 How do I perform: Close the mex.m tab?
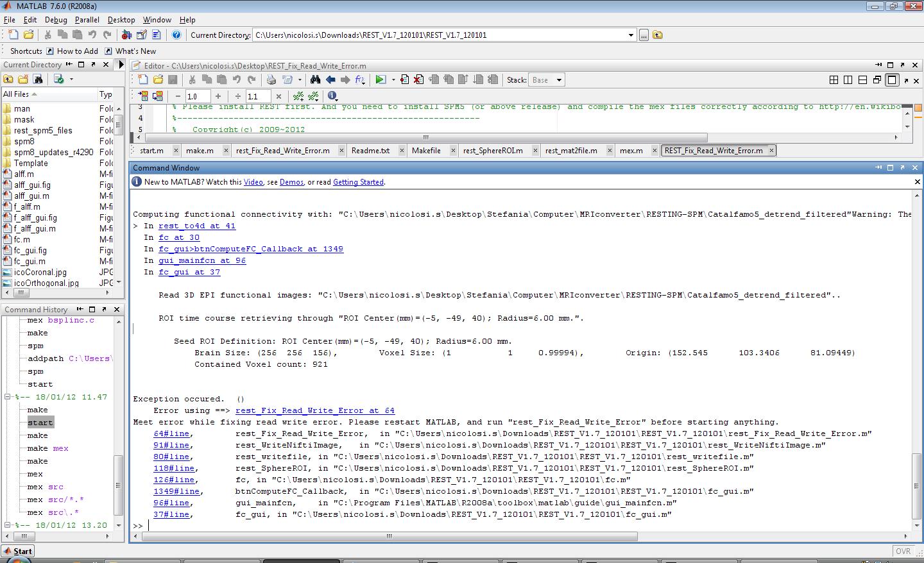(x=654, y=151)
